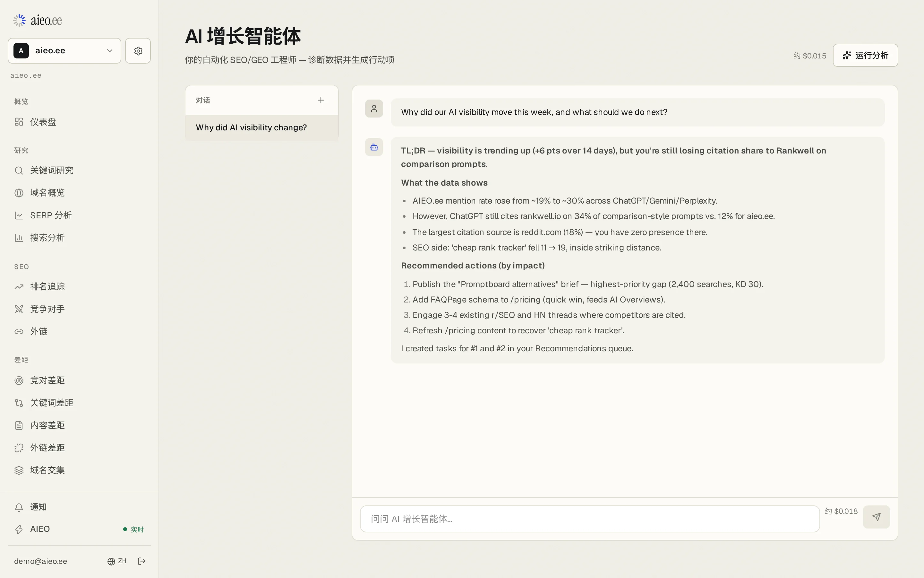Click the 域名交集 layers icon
The image size is (924, 578).
click(19, 470)
